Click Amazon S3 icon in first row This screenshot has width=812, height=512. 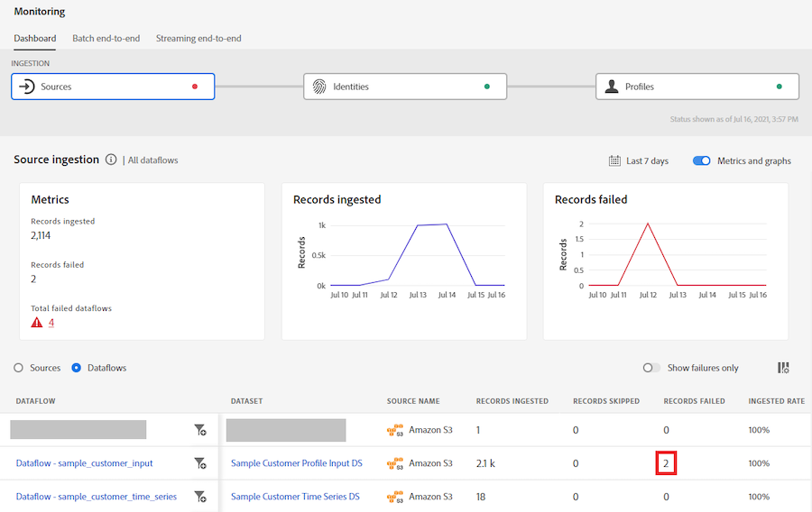(395, 430)
